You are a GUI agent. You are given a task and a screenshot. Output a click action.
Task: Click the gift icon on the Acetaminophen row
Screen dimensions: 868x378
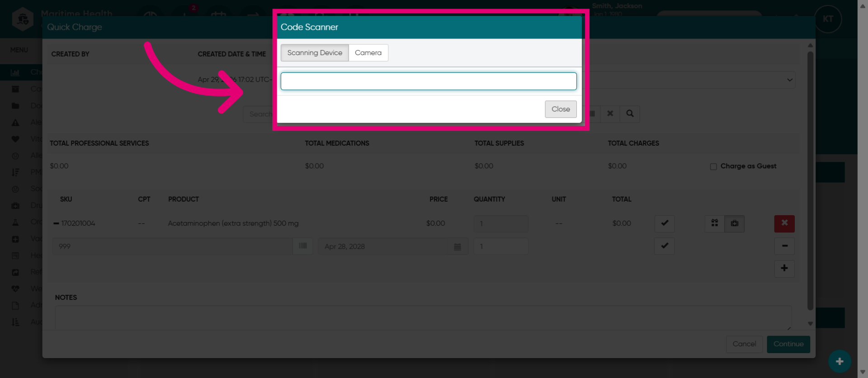[715, 223]
